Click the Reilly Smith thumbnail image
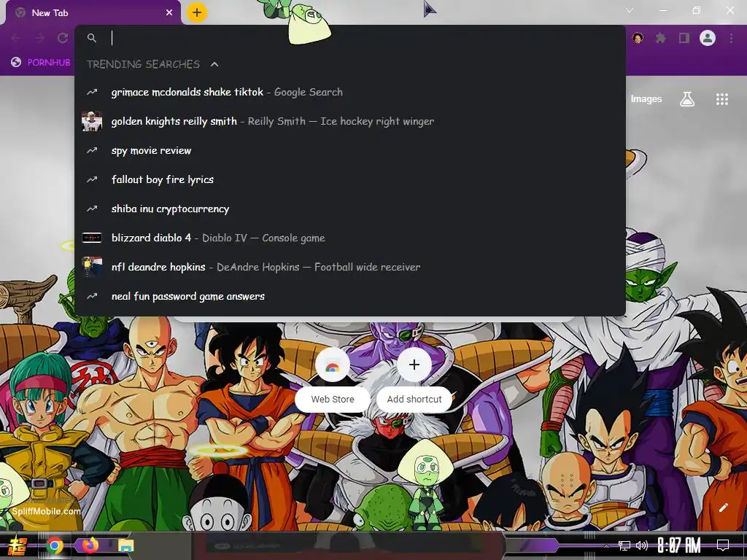Screen dimensions: 747x560 click(92, 121)
